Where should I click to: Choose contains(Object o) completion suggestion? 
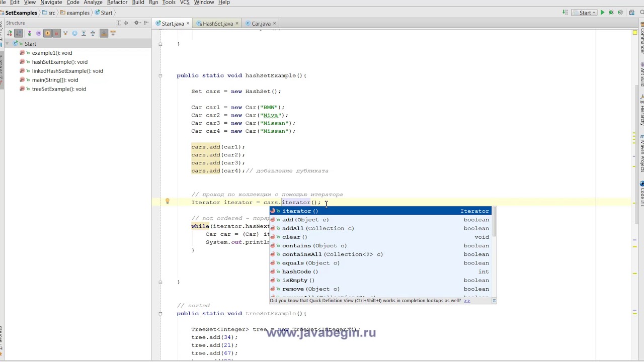click(380, 246)
